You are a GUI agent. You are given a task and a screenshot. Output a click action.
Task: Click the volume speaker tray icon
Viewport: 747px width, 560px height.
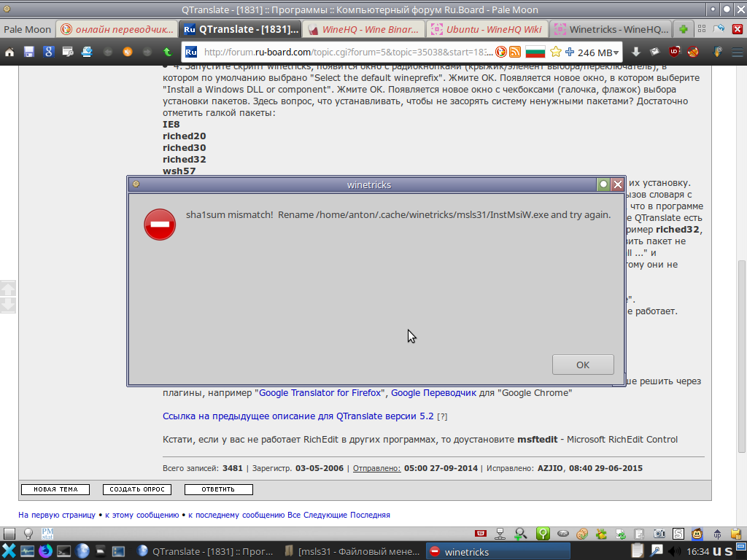point(675,551)
